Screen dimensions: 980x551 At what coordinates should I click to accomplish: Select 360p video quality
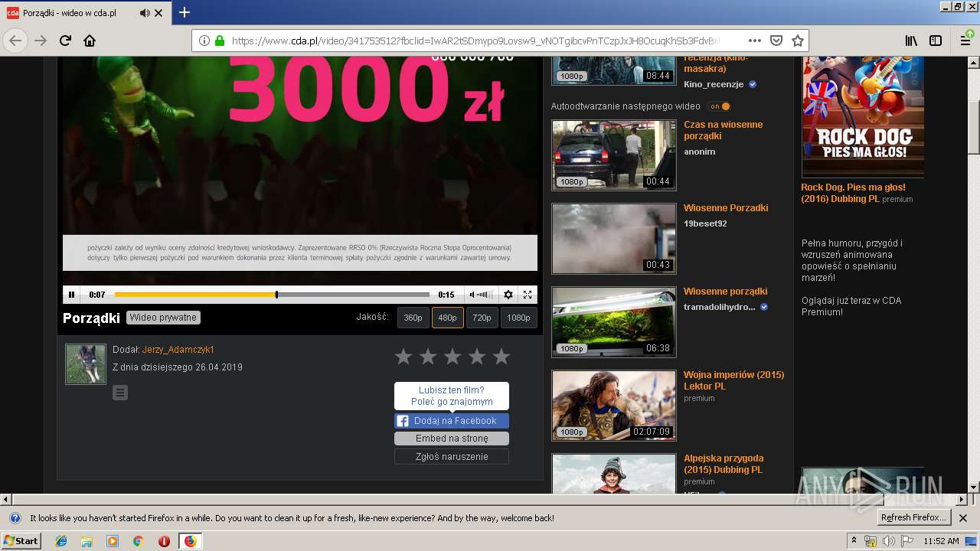(x=413, y=318)
